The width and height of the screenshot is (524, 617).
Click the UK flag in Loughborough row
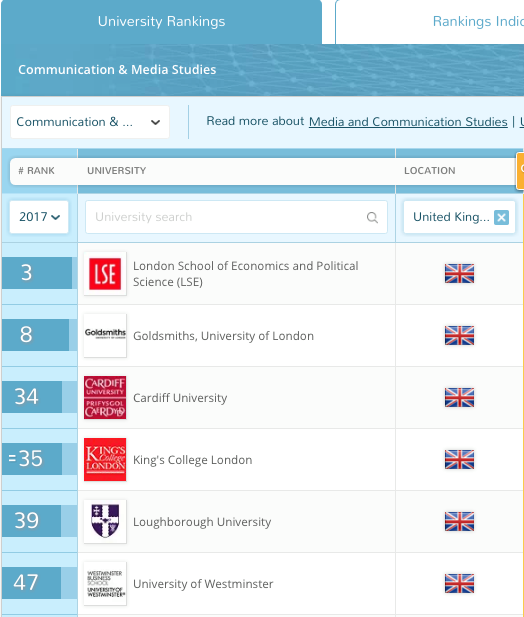[x=459, y=521]
